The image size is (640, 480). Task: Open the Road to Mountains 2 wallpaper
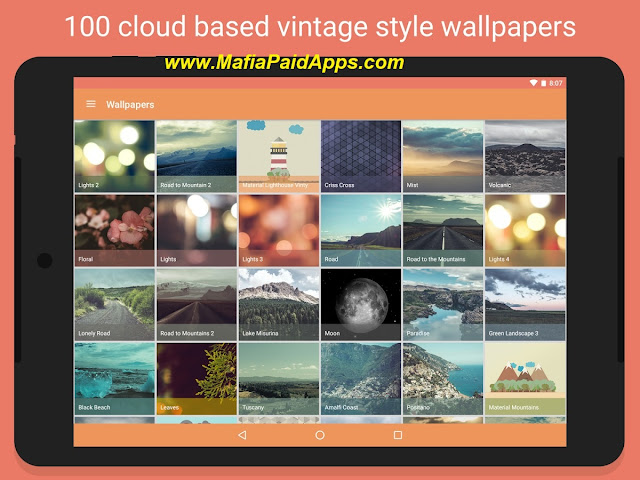point(197,304)
